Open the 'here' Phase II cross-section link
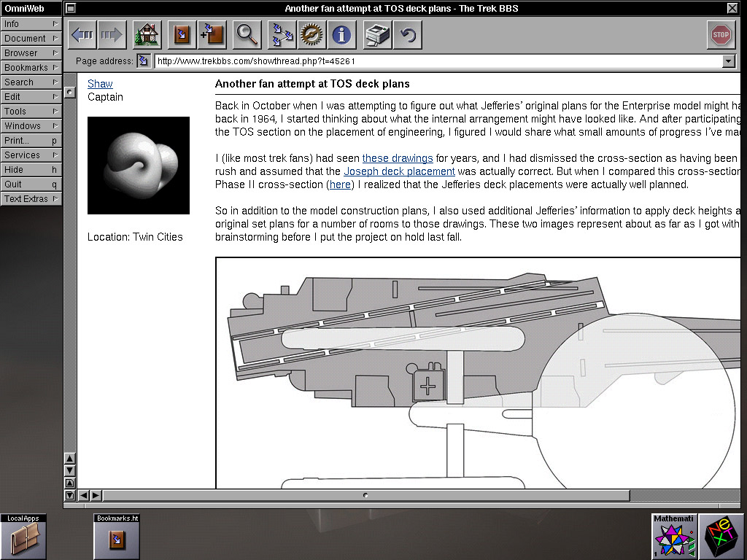 click(x=340, y=184)
